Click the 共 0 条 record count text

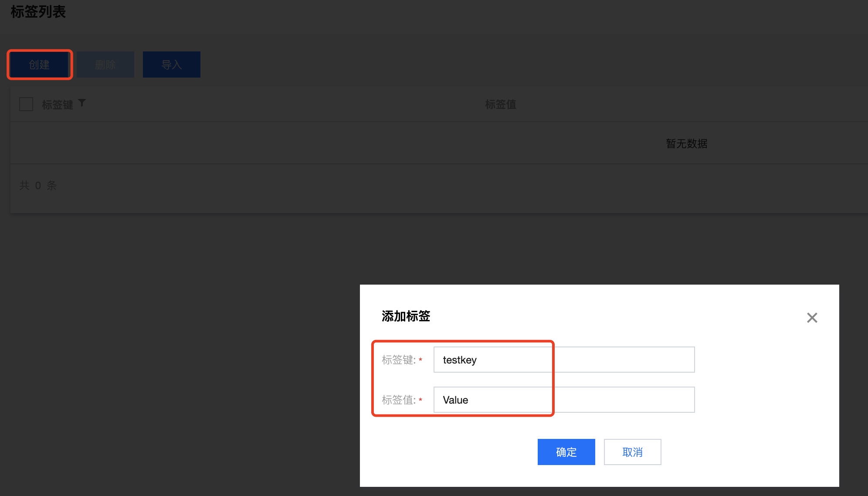coord(38,186)
